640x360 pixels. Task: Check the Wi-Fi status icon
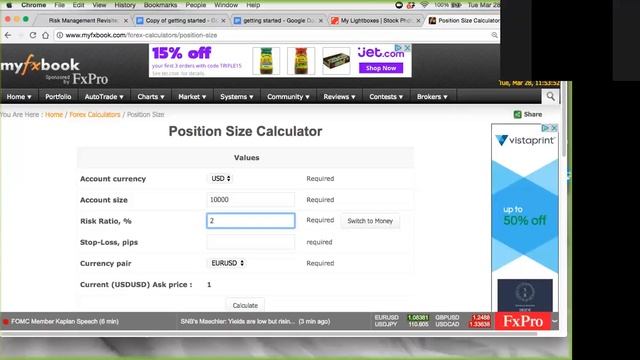(x=424, y=5)
